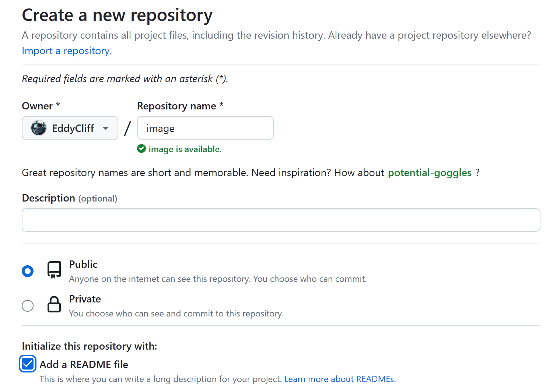
Task: Open the Import a repository link
Action: (67, 50)
